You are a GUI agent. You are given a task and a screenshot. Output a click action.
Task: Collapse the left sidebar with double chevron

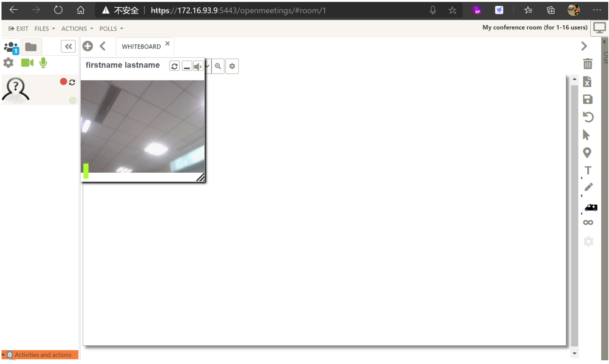point(68,46)
